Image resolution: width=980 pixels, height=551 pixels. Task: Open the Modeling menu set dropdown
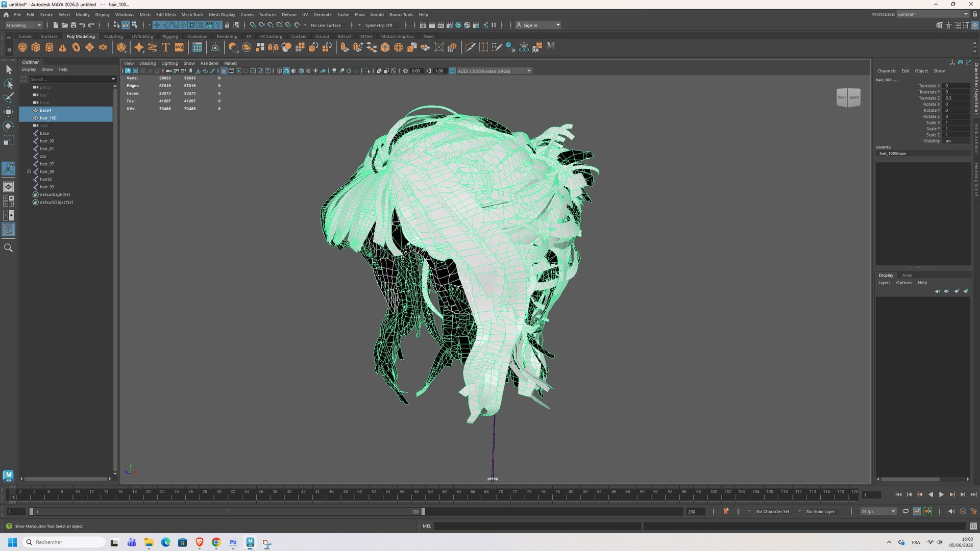(23, 25)
